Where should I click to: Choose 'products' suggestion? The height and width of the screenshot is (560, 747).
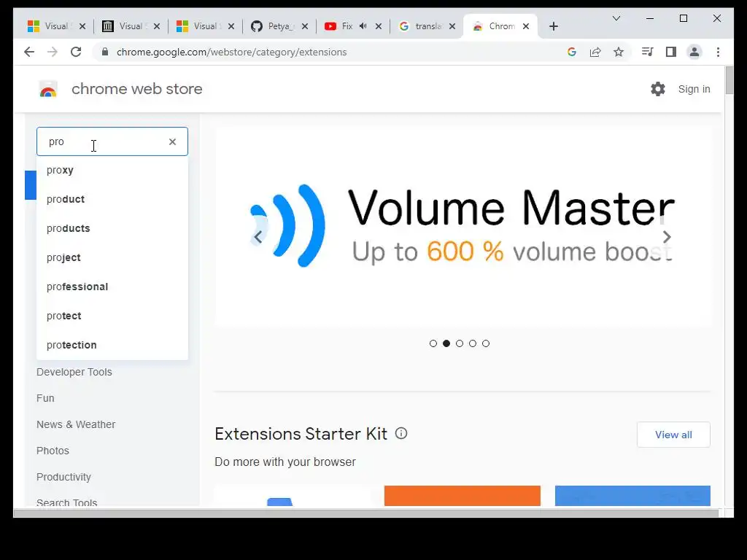click(x=112, y=228)
